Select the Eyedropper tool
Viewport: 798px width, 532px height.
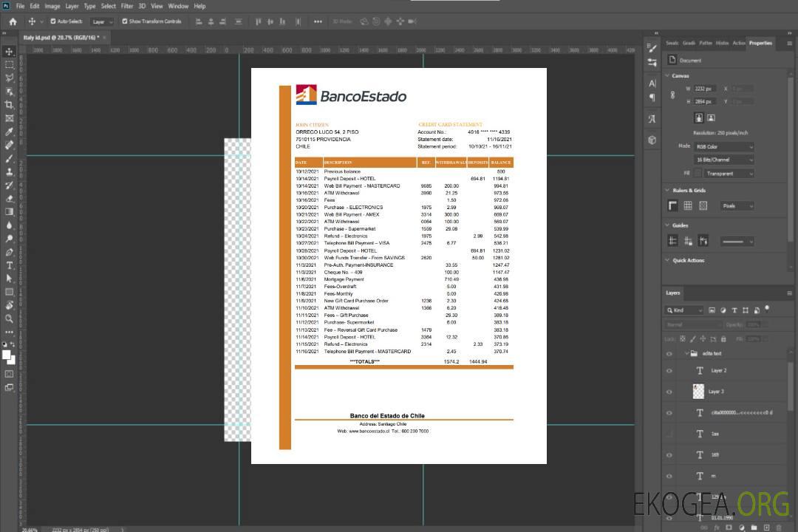click(x=9, y=132)
